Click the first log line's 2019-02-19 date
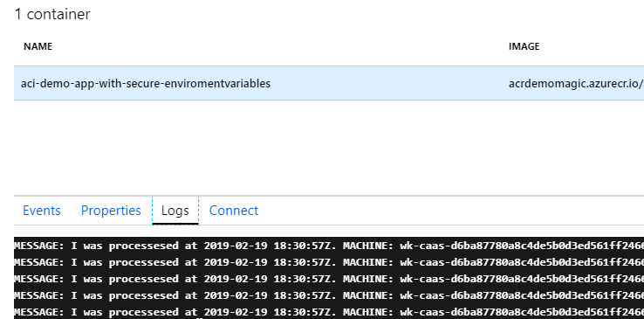This screenshot has height=319, width=644. [x=236, y=246]
